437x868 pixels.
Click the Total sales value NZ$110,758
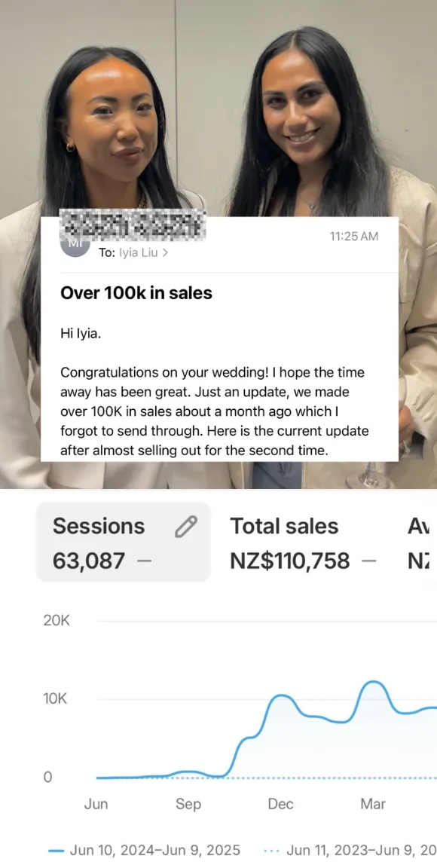[289, 561]
